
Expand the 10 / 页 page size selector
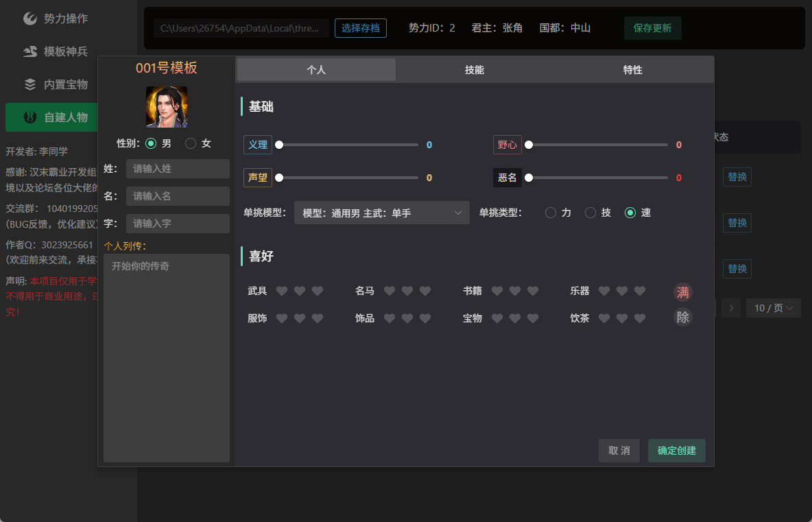click(773, 308)
